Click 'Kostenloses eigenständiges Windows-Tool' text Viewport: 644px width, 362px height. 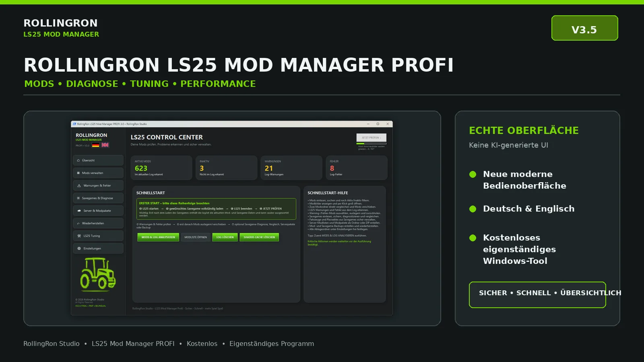519,249
